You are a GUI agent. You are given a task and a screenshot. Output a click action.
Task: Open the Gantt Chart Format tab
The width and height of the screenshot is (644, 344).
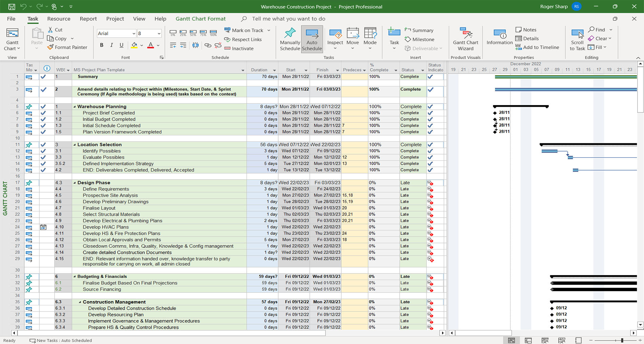click(200, 19)
